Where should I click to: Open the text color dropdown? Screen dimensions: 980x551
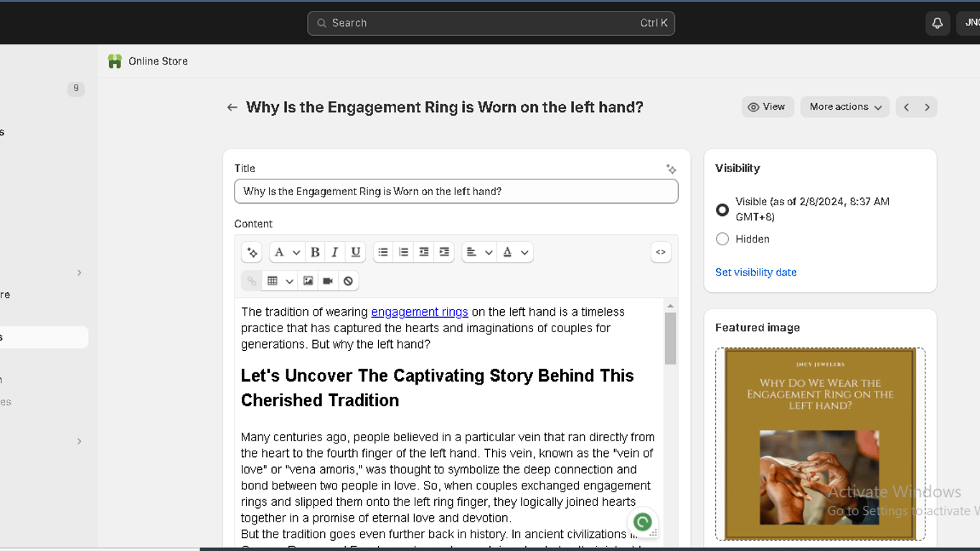pos(515,253)
